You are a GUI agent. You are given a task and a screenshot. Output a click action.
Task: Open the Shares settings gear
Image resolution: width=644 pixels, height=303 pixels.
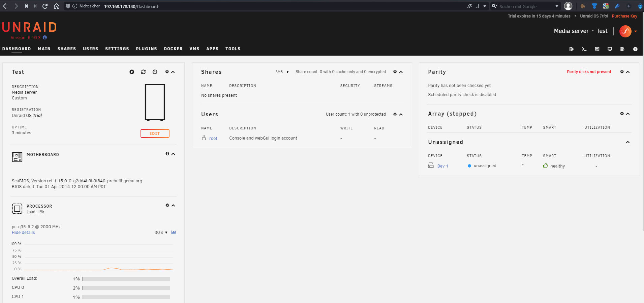pyautogui.click(x=395, y=72)
